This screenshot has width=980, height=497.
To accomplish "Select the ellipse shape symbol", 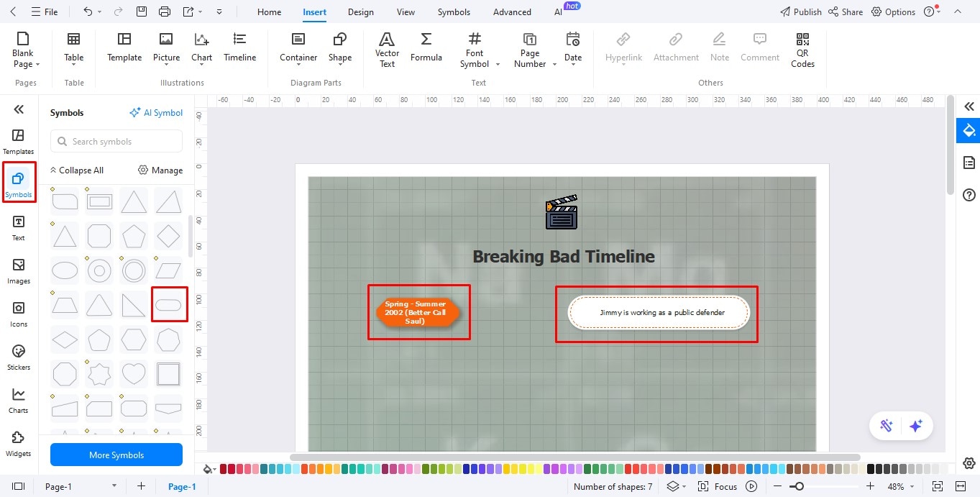I will pos(65,270).
